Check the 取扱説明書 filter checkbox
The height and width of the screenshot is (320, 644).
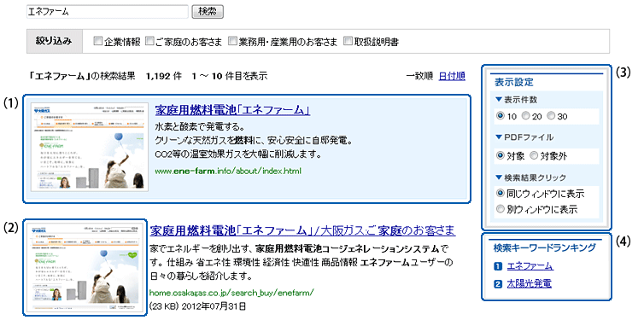348,41
